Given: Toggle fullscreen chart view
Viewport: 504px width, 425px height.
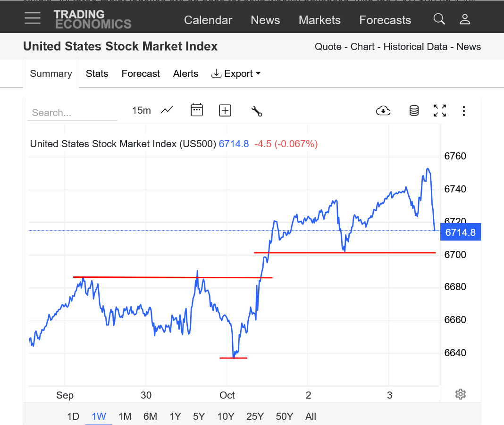Looking at the screenshot, I should 440,111.
